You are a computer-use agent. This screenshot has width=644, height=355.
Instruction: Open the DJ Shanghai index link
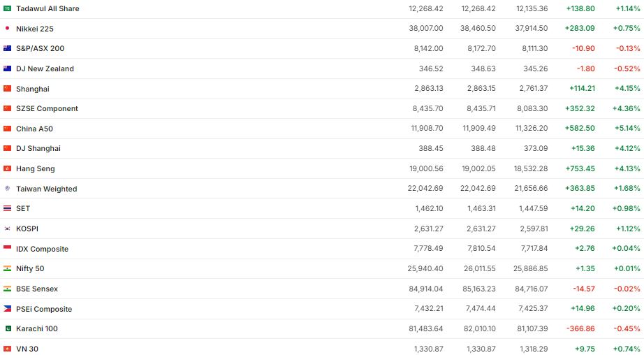tap(38, 148)
